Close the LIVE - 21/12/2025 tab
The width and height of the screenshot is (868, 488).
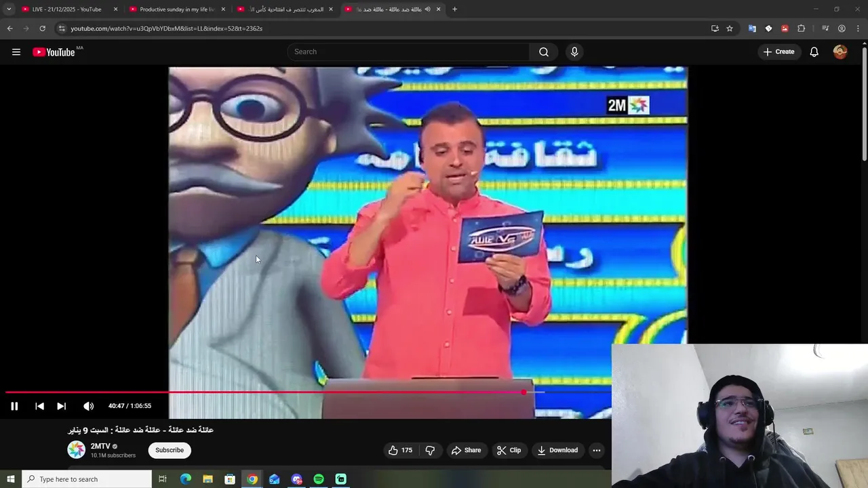(115, 9)
